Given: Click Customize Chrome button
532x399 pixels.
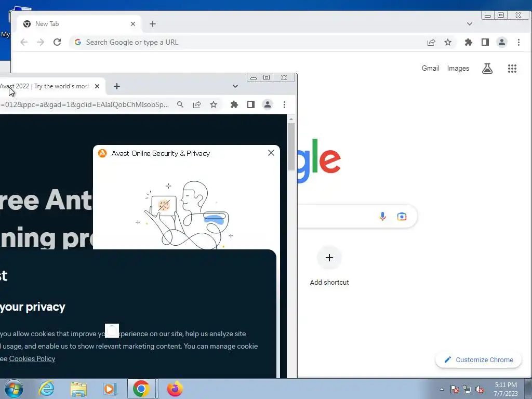Looking at the screenshot, I should (x=478, y=360).
